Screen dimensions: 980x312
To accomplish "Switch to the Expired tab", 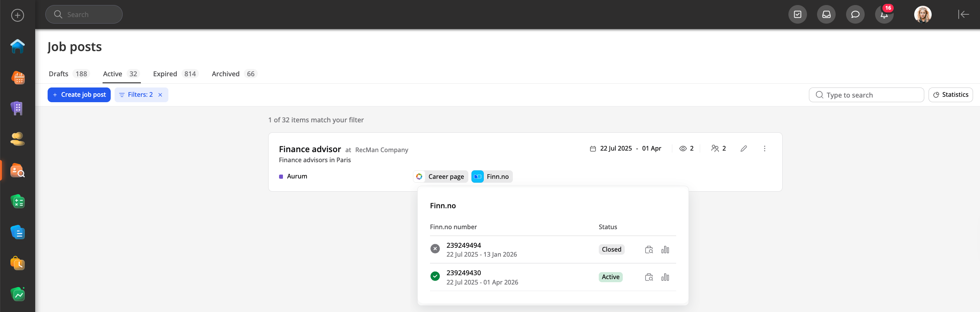I will tap(175, 74).
